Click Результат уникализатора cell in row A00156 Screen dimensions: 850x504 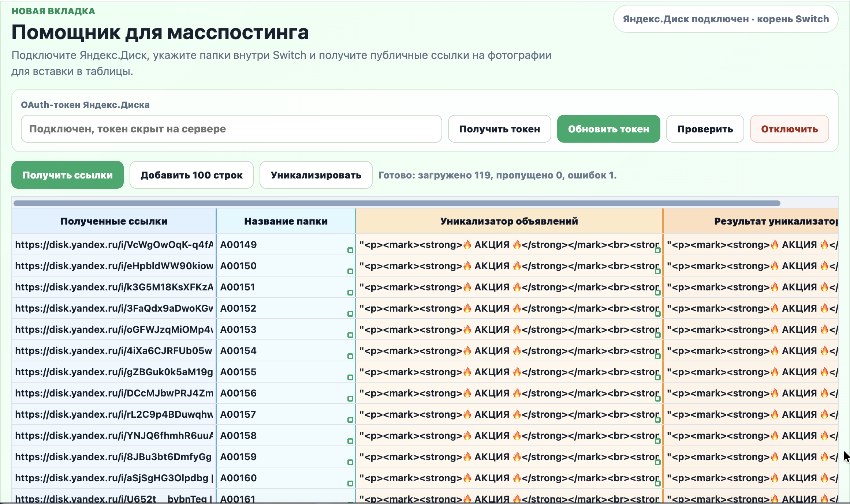click(751, 393)
